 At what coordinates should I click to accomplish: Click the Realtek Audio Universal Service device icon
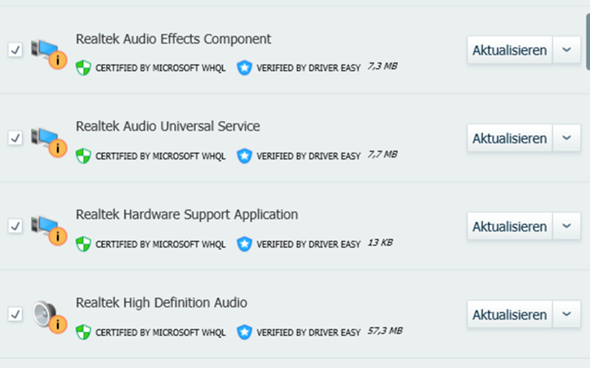point(49,142)
